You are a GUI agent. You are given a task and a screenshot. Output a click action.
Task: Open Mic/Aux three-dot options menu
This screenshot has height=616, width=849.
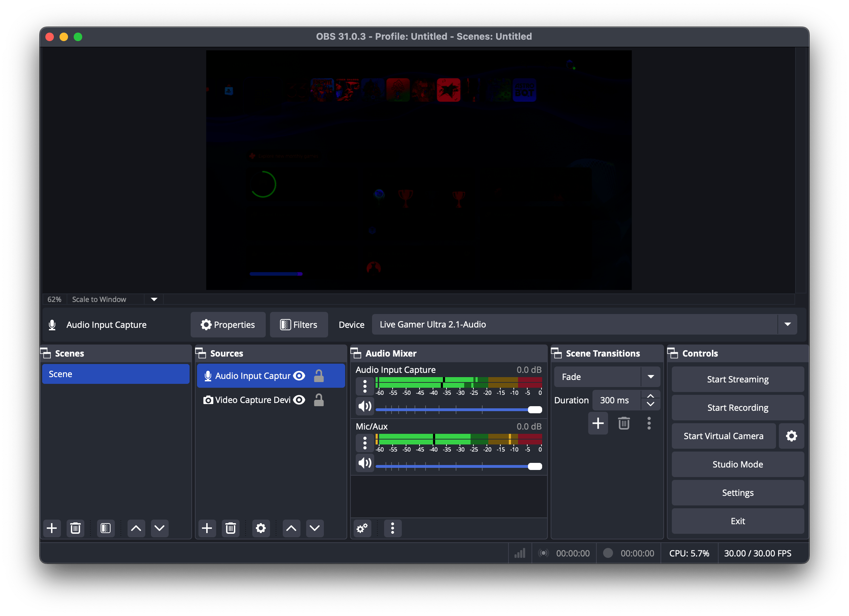365,443
